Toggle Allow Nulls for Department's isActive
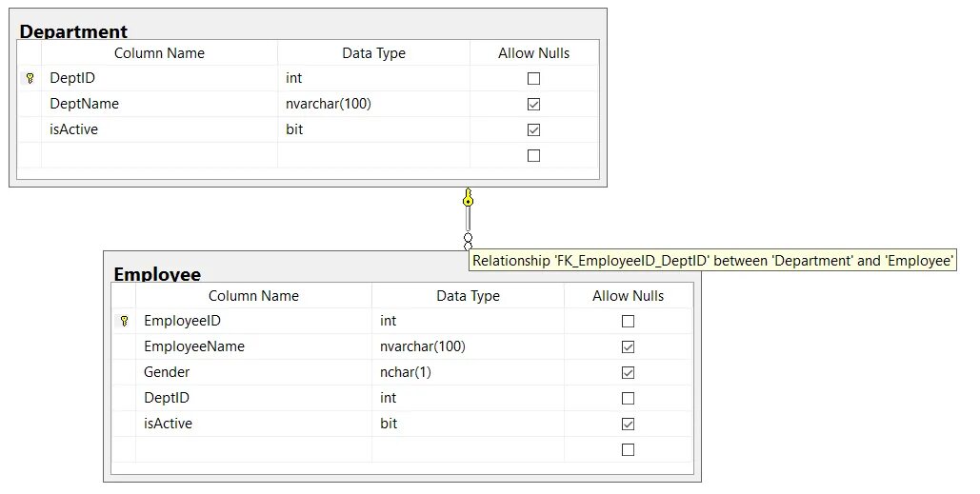Viewport: 980px width, 494px height. tap(533, 129)
